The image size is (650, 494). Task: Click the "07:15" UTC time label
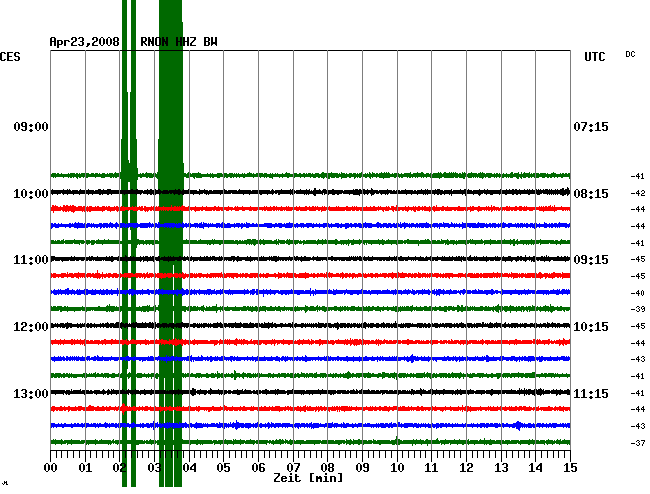(591, 127)
